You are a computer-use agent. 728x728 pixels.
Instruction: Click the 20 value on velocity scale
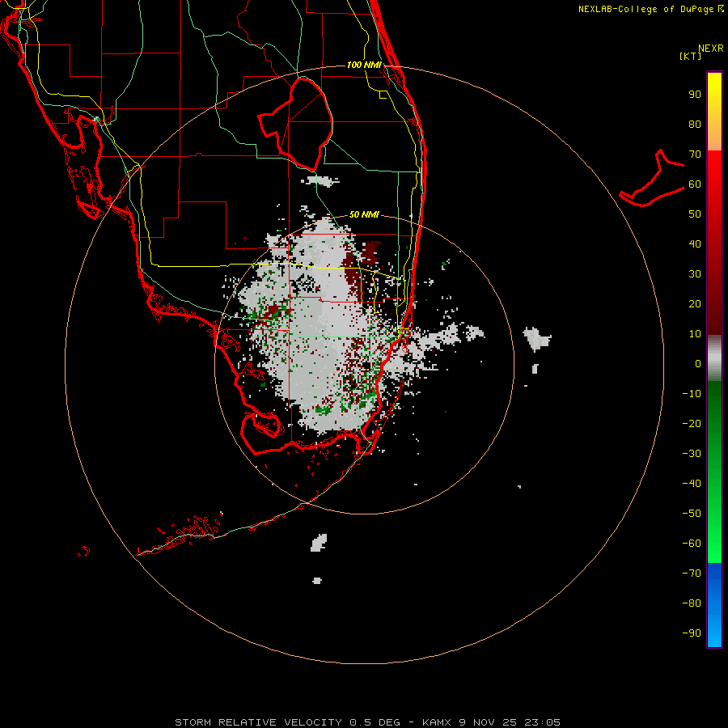[695, 304]
